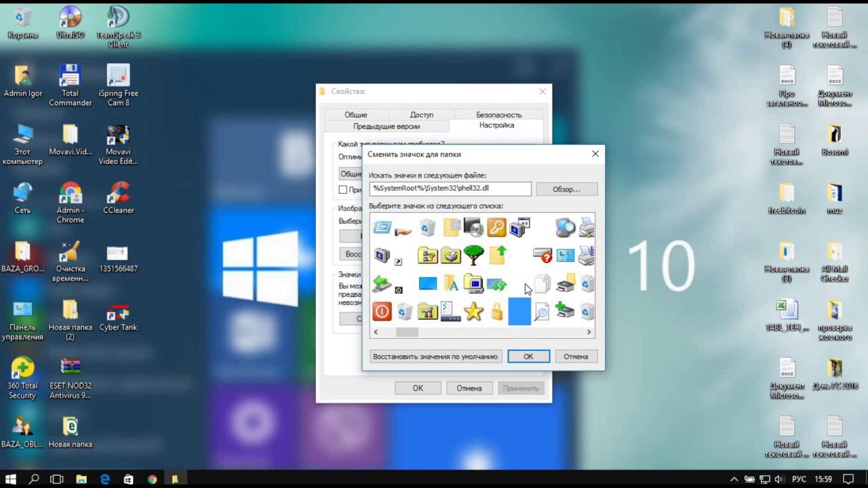Choose the yellow star icon
Viewport: 868px width, 488px height.
coord(473,311)
